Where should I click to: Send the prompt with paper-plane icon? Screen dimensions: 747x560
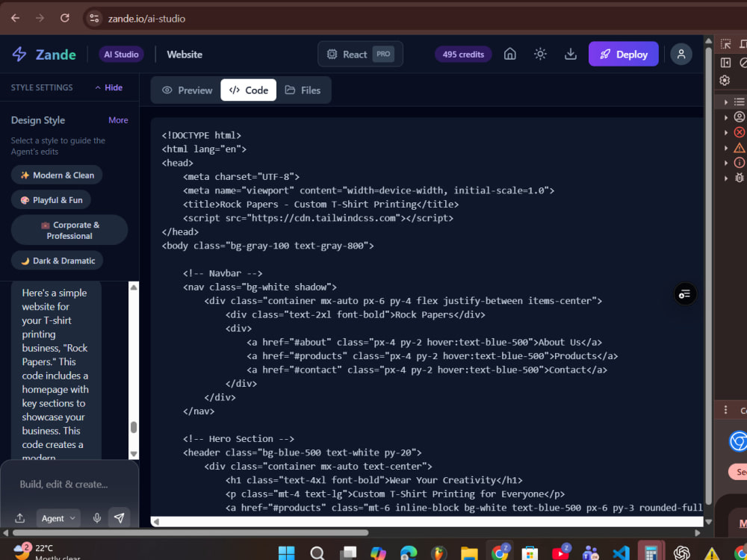pyautogui.click(x=119, y=518)
